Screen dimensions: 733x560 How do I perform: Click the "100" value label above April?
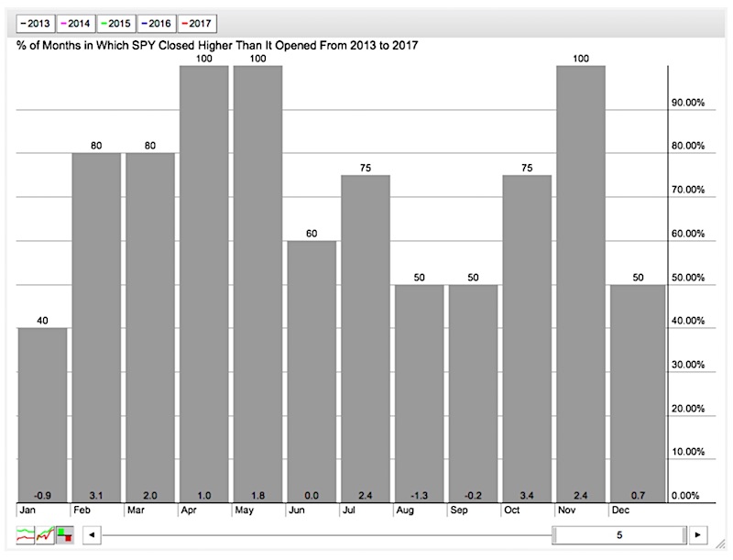tap(203, 59)
